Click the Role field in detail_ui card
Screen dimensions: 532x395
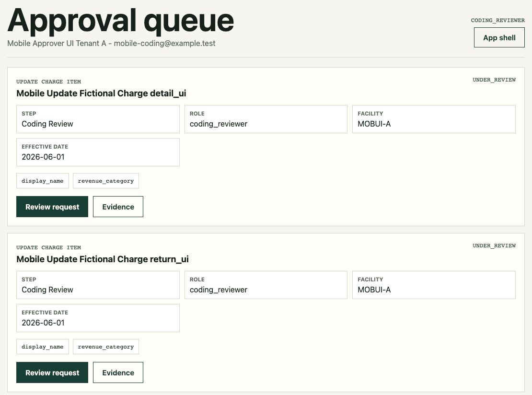coord(266,119)
